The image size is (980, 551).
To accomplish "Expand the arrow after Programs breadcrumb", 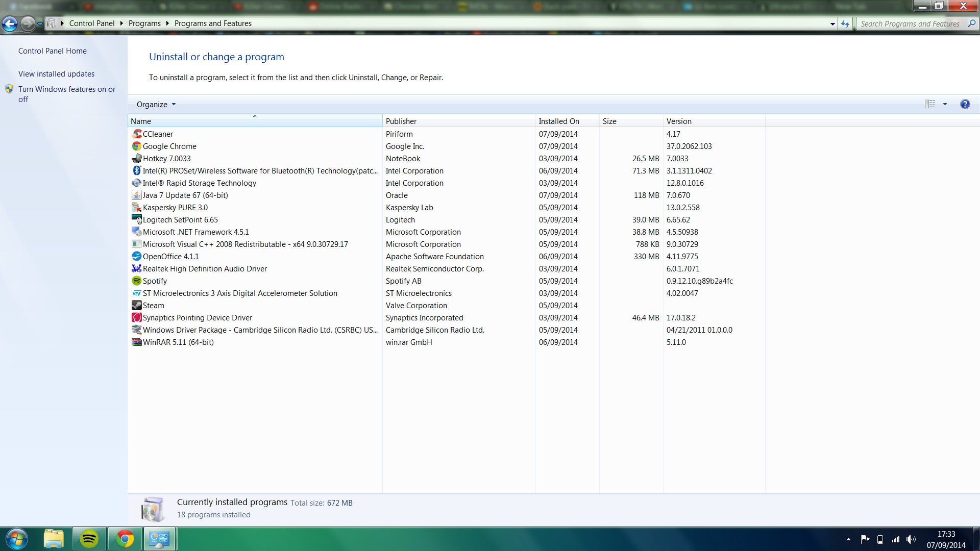I will pos(167,23).
